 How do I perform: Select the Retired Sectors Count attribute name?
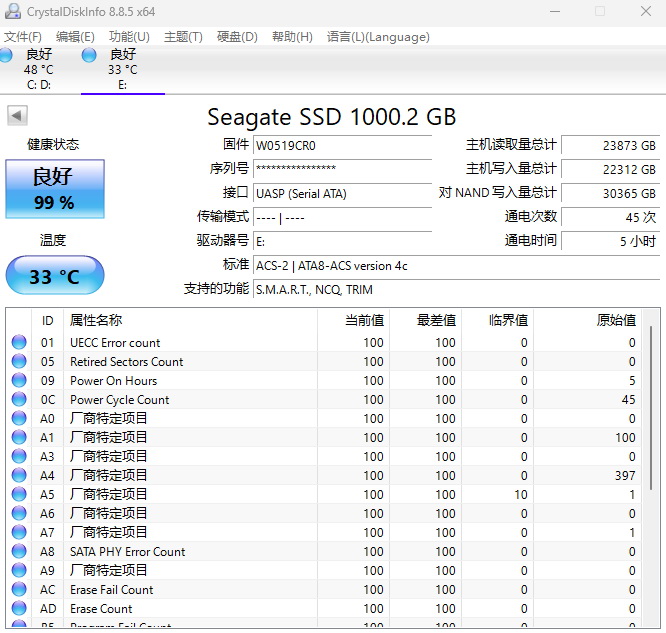(x=127, y=362)
